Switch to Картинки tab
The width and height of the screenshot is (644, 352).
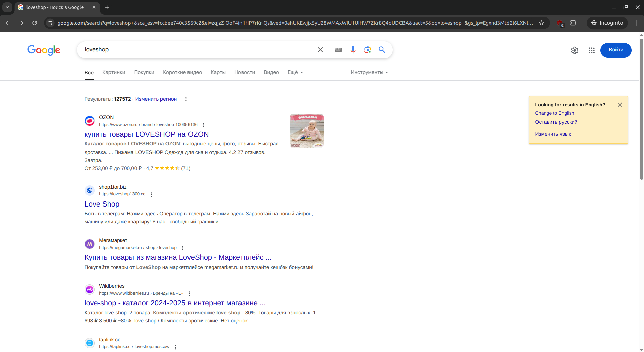(x=114, y=72)
